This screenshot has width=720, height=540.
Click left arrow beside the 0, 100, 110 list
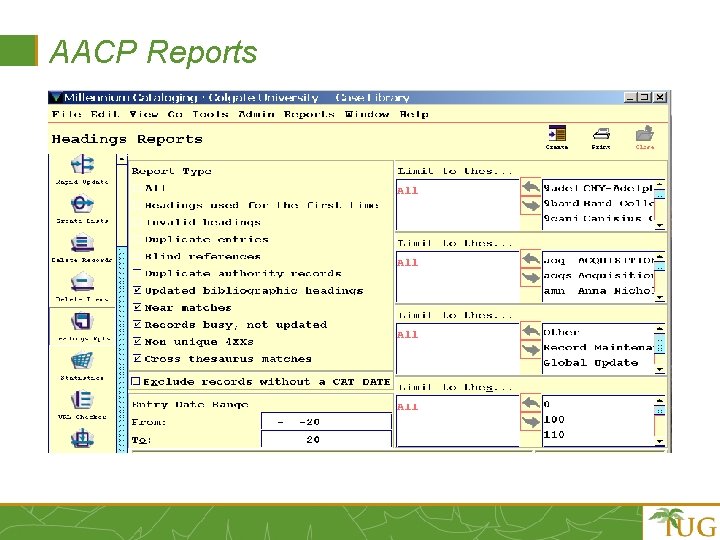[530, 403]
